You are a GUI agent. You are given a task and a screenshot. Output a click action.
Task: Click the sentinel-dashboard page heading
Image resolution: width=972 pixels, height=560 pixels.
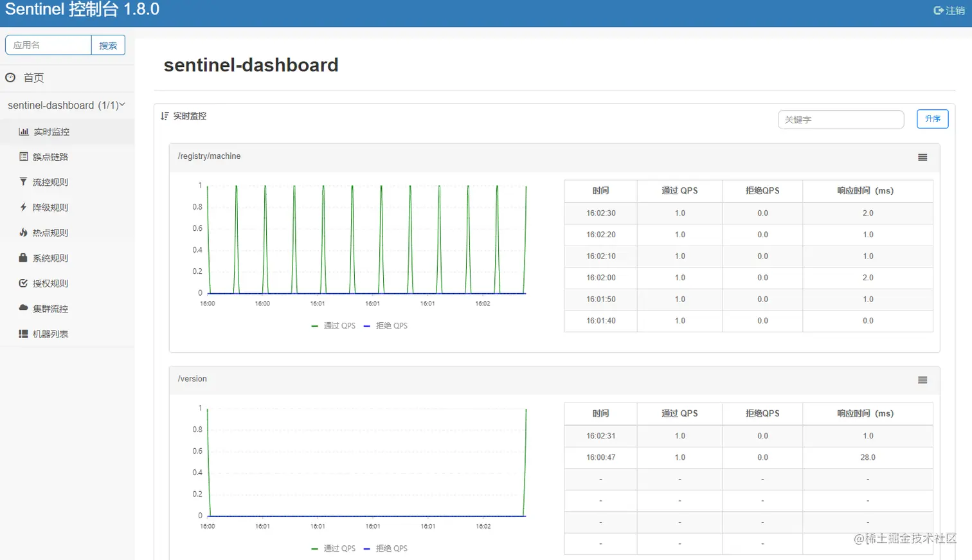click(x=251, y=65)
